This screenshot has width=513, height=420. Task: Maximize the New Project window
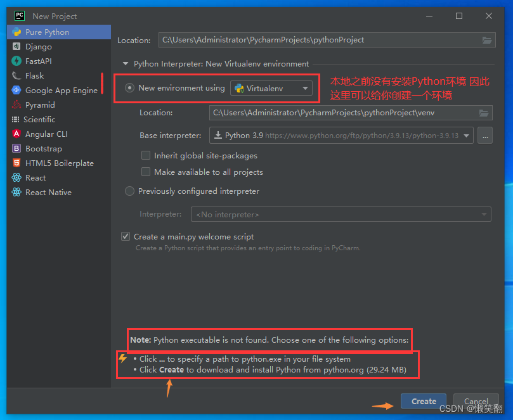point(459,16)
